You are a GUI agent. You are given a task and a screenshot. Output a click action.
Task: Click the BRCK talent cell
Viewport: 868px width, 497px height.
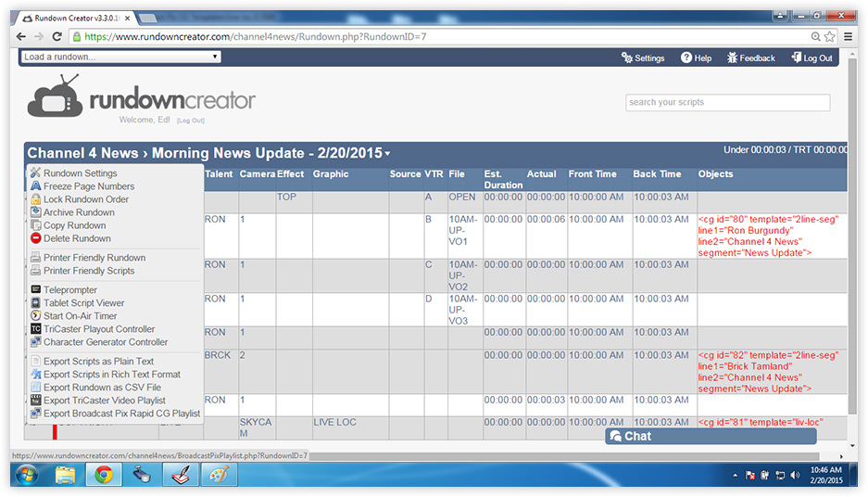[x=220, y=372]
